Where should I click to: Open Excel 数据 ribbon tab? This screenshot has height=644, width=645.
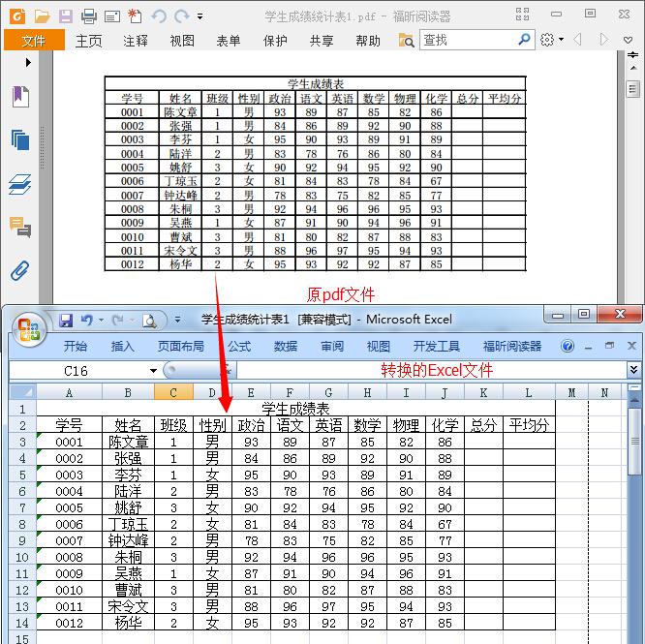pos(286,347)
